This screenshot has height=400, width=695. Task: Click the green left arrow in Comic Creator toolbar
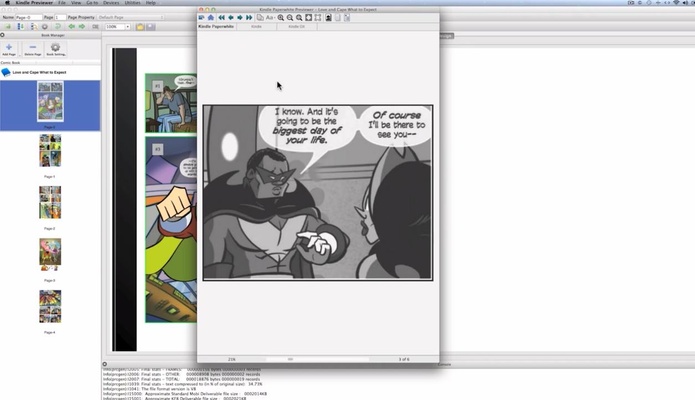[x=71, y=27]
